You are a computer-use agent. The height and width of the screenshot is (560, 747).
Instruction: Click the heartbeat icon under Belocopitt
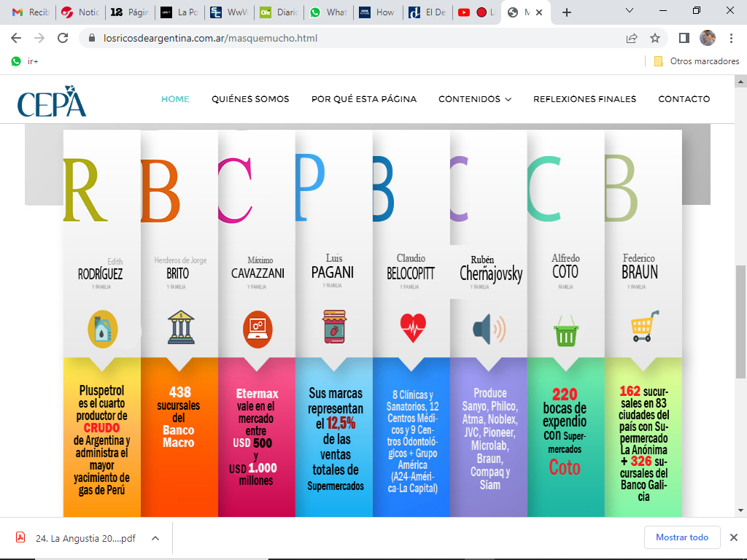(x=411, y=328)
